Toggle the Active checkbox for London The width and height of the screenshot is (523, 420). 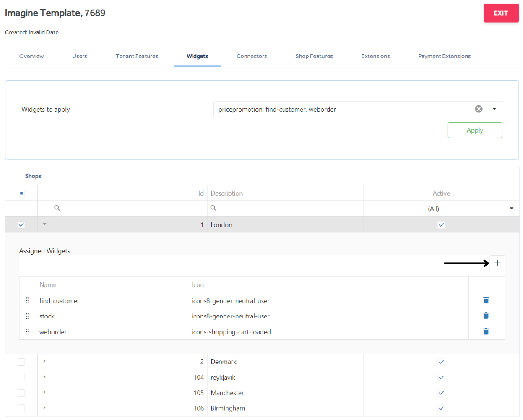[x=441, y=225]
